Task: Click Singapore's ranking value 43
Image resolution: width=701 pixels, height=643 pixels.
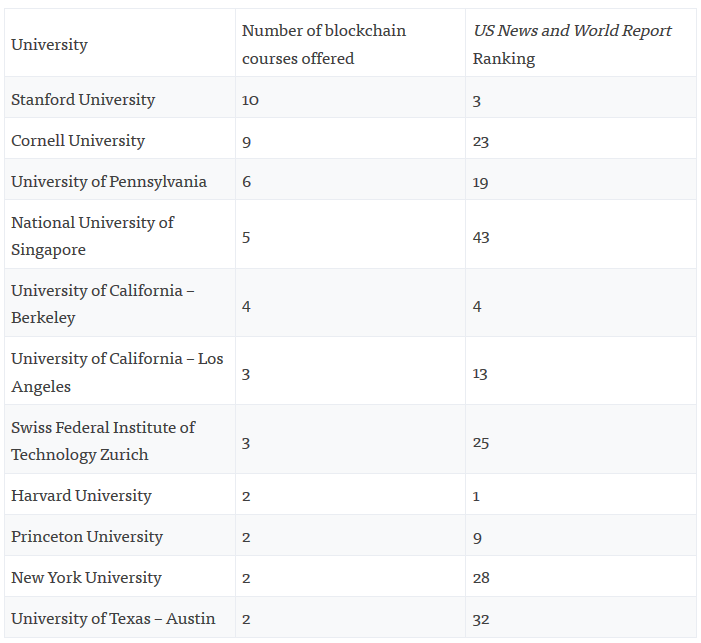Action: (x=481, y=237)
